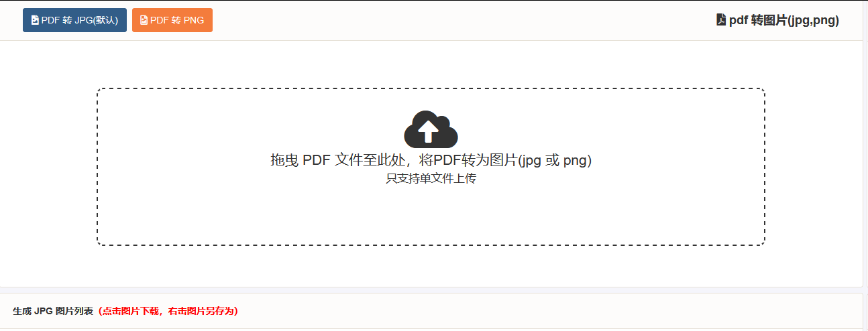Click the PDF 转 JPG(默认) button
The height and width of the screenshot is (331, 868).
click(x=74, y=20)
